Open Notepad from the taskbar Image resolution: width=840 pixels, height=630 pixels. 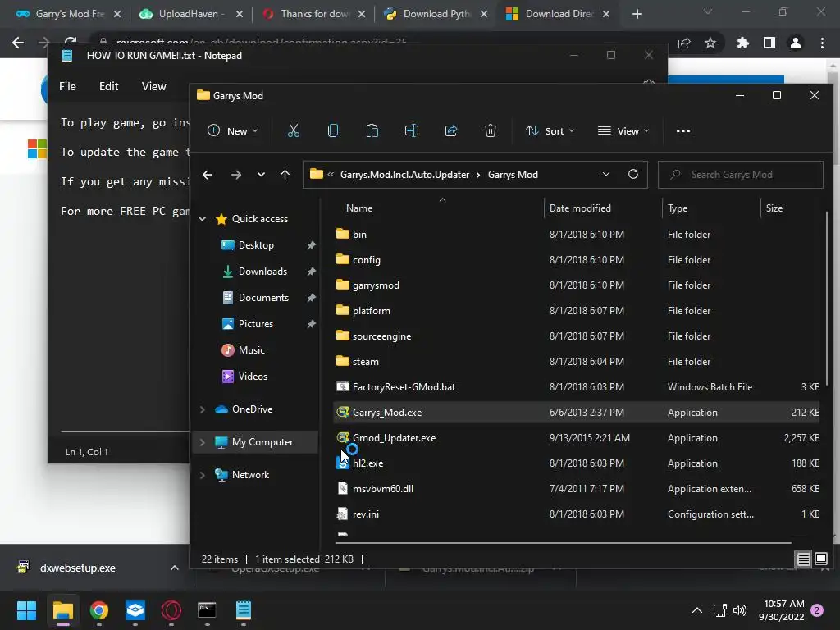pyautogui.click(x=243, y=610)
